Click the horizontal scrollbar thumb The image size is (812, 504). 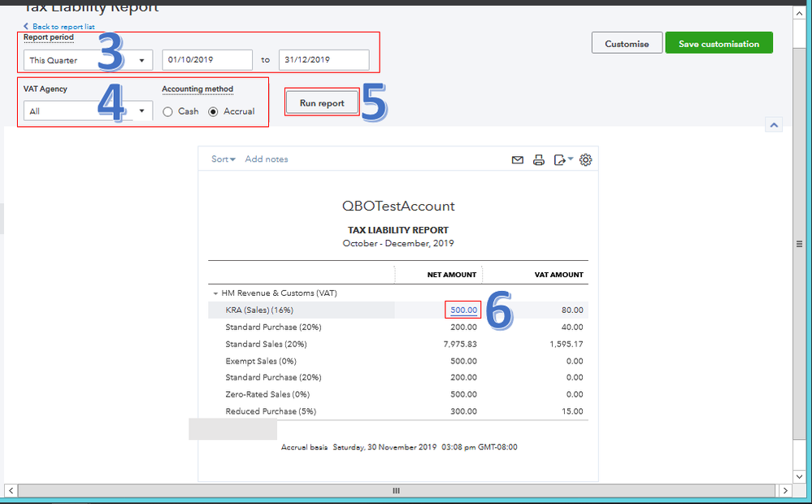pos(396,490)
